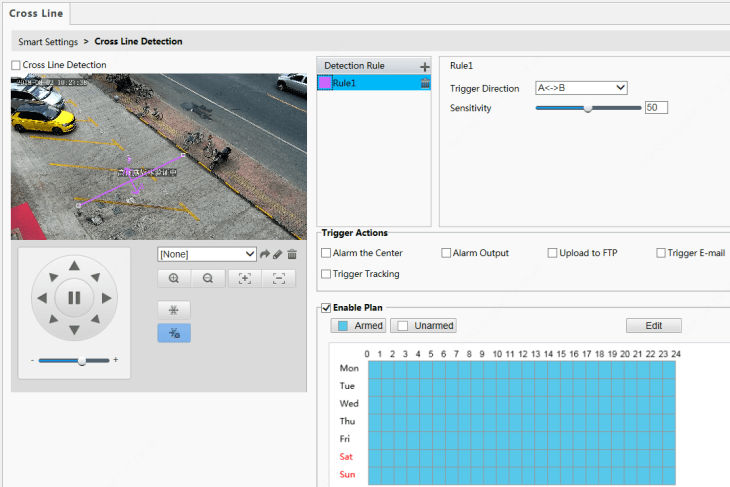Screen dimensions: 730x487
Task: Pause PTZ movement with center button
Action: click(x=74, y=297)
